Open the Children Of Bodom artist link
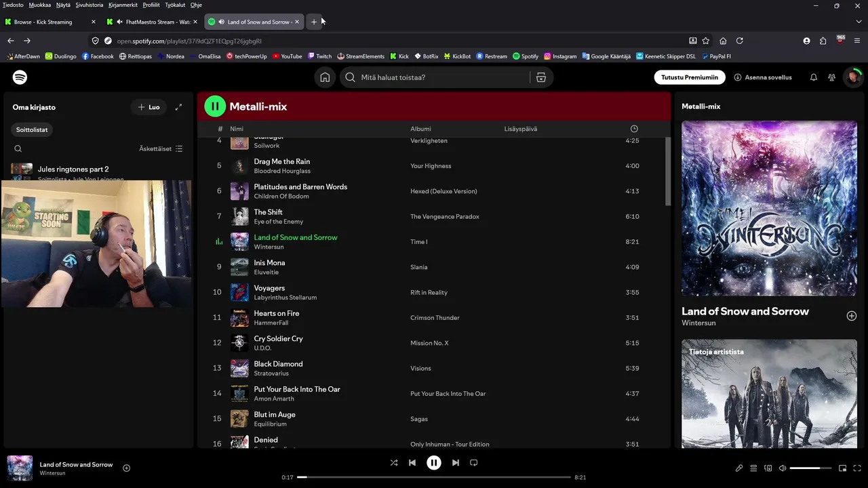 click(x=281, y=197)
